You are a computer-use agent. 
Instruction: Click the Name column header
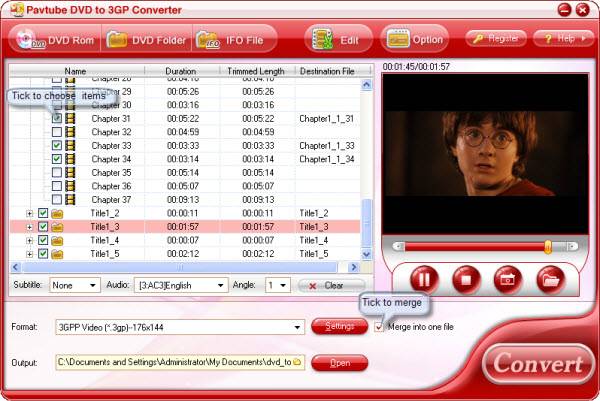[x=77, y=71]
